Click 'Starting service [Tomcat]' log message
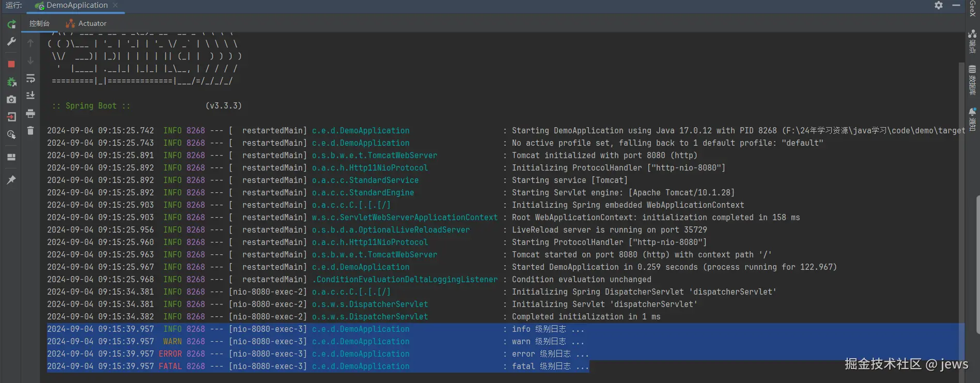Viewport: 980px width, 383px height. click(570, 180)
